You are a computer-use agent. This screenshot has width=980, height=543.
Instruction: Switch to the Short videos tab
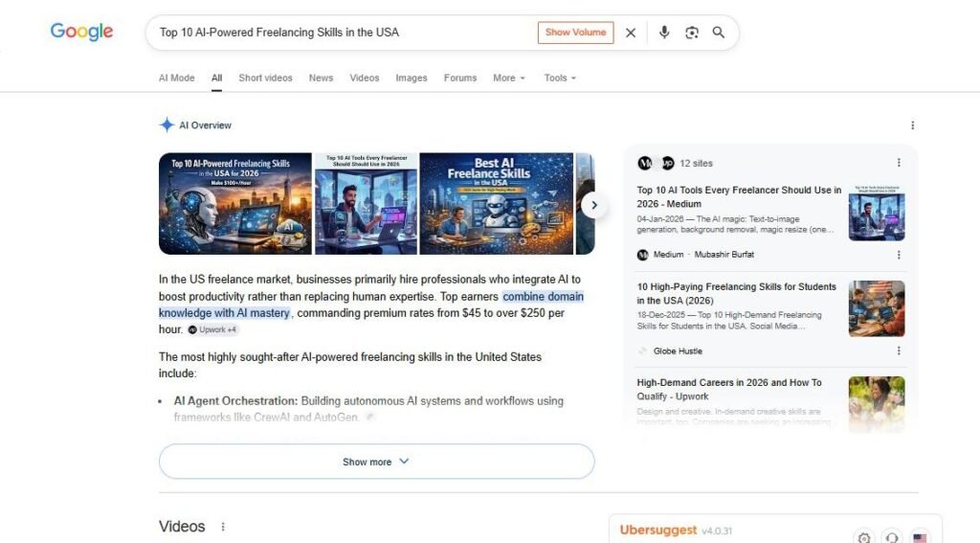pos(266,78)
